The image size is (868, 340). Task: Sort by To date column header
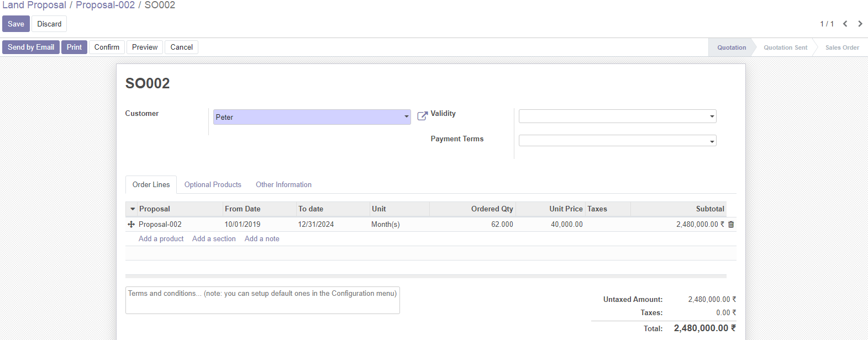pyautogui.click(x=333, y=209)
